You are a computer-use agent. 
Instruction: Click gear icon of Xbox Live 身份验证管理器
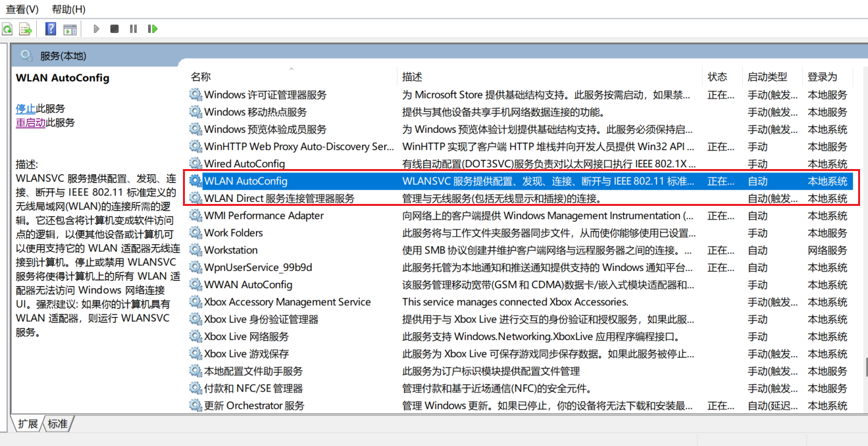[x=195, y=319]
